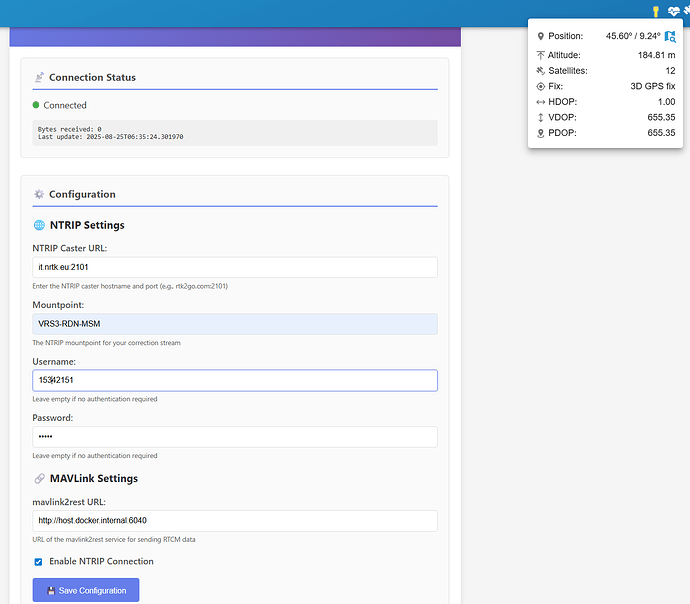Click the Save Configuration button
The height and width of the screenshot is (604, 690).
point(86,590)
